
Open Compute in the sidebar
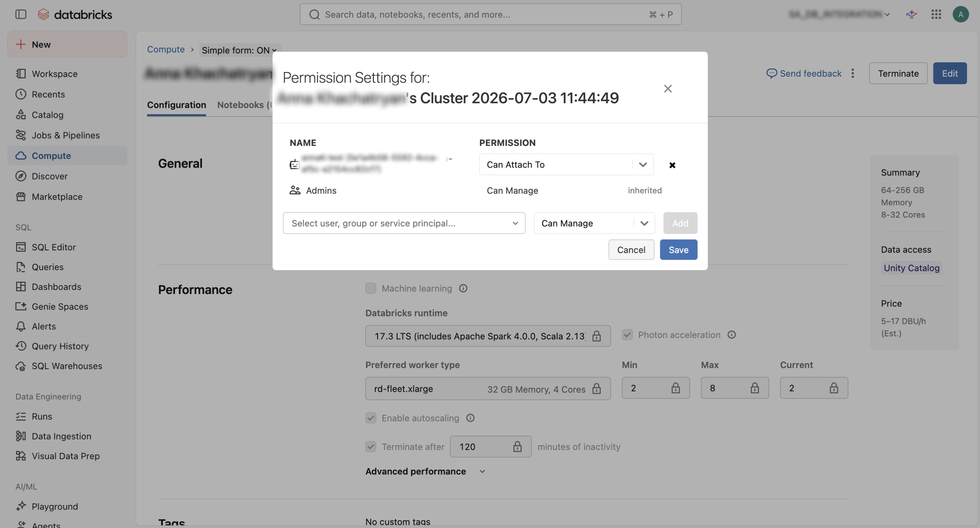[67, 155]
